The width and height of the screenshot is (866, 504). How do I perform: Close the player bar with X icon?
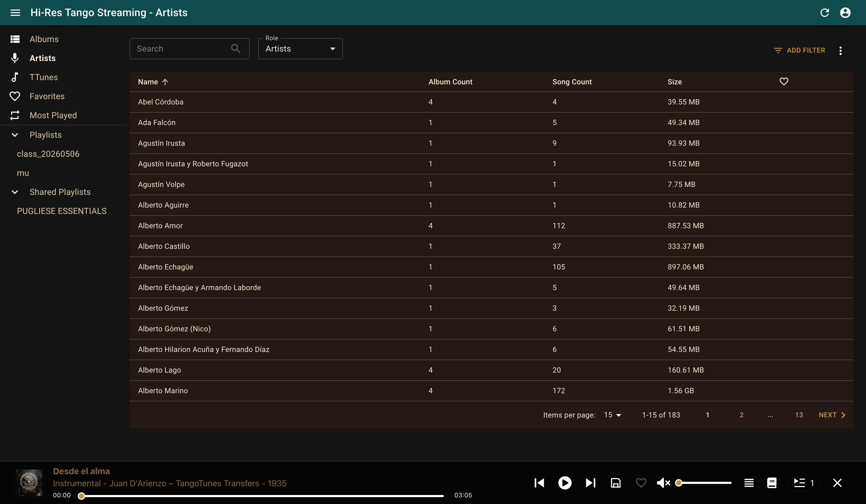pos(837,483)
